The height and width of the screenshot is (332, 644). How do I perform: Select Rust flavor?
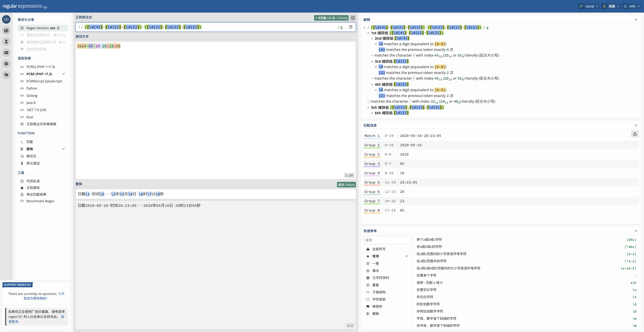(x=43, y=117)
